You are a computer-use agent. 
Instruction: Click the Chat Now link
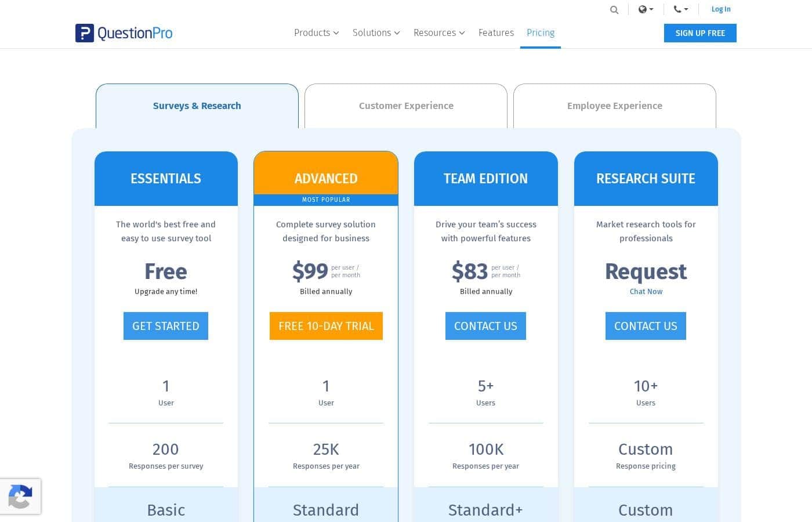646,292
